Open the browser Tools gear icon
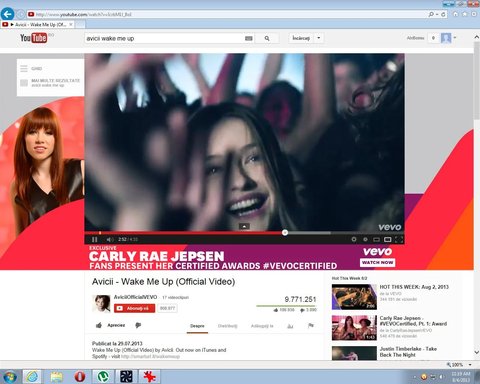This screenshot has height=384, width=480. (x=474, y=14)
